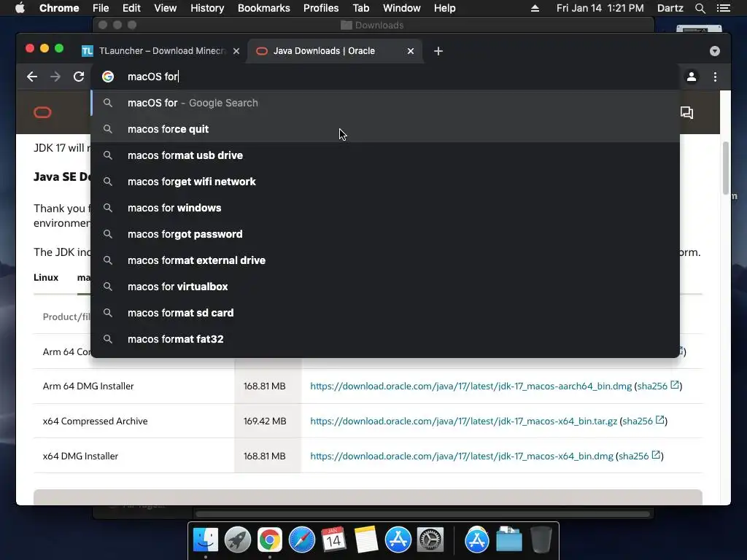This screenshot has width=747, height=560.
Task: Open the jdk-17_macos-x64_bin.tar.gz download link
Action: [463, 421]
